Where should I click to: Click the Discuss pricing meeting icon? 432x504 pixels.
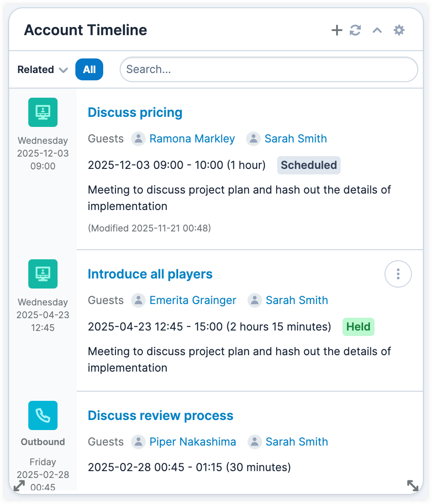(x=43, y=112)
